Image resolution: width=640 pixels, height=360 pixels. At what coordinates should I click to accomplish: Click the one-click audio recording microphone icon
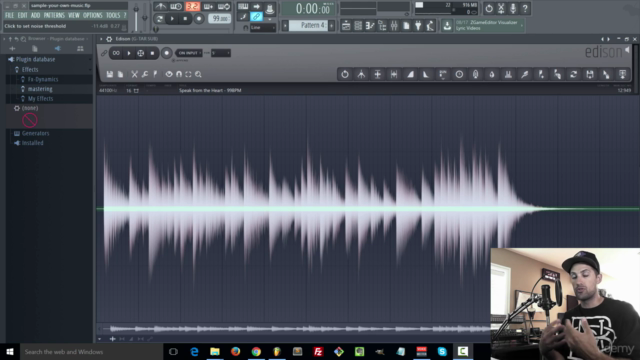pos(513,8)
